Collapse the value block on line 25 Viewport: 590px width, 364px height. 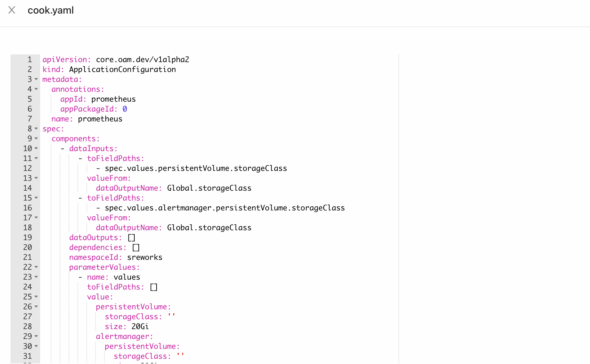[x=36, y=297]
